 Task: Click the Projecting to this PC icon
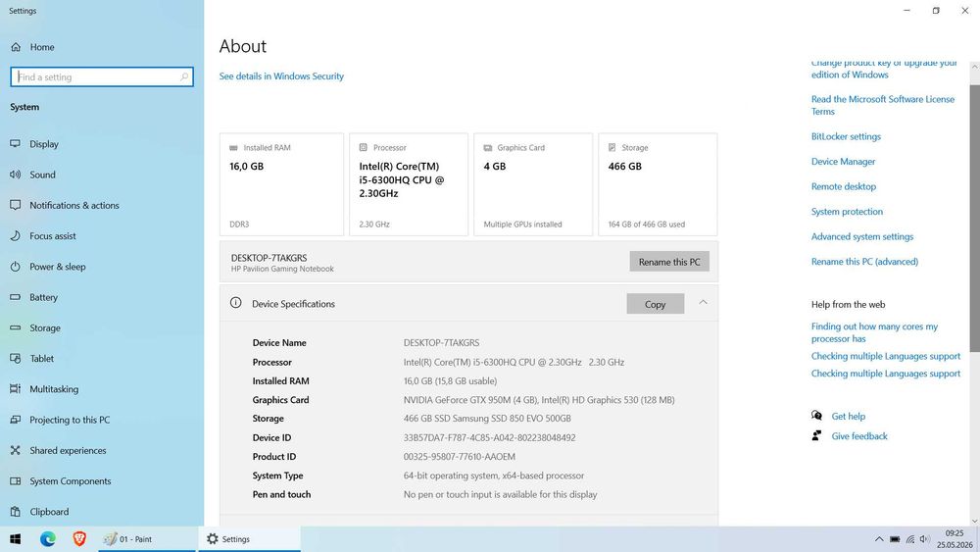[16, 420]
